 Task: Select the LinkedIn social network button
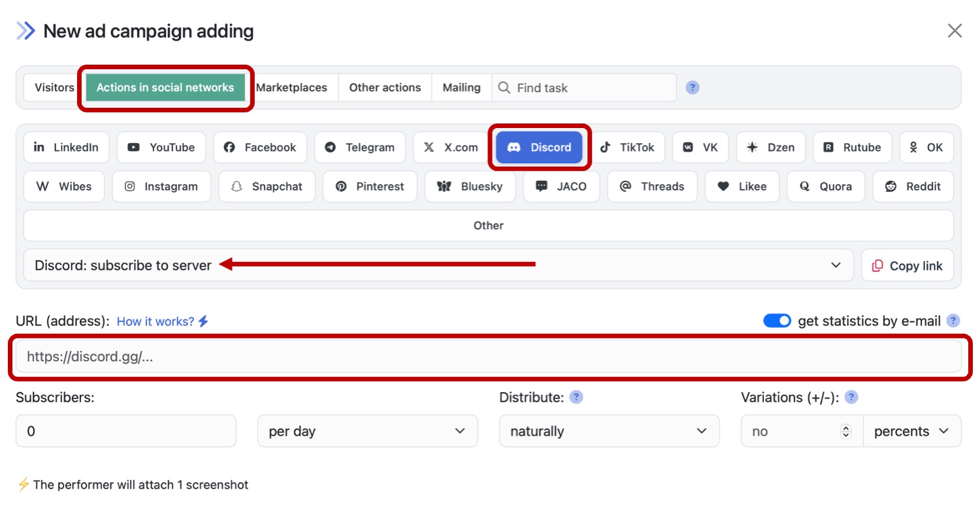pyautogui.click(x=65, y=147)
